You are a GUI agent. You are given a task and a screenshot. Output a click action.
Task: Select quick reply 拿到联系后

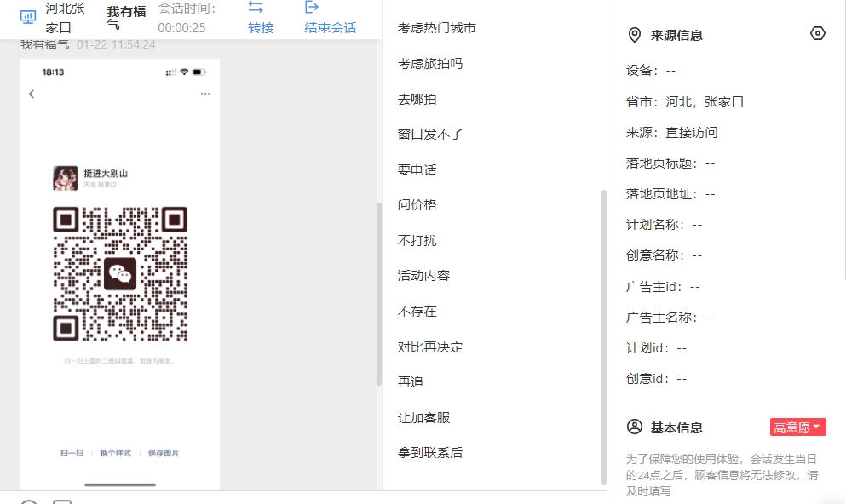tap(430, 452)
